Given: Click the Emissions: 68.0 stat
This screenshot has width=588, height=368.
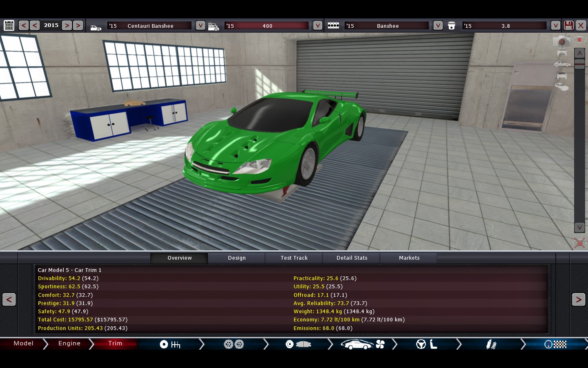Looking at the screenshot, I should click(323, 328).
